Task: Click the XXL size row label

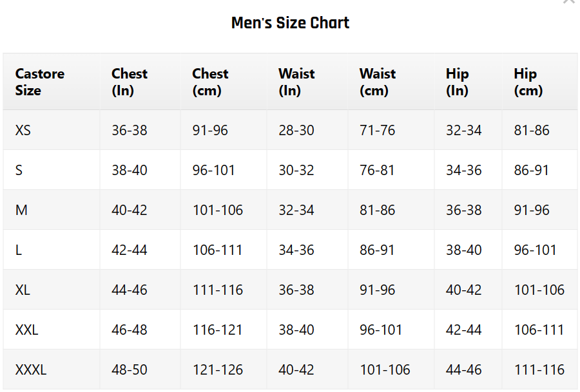Action: [x=26, y=330]
